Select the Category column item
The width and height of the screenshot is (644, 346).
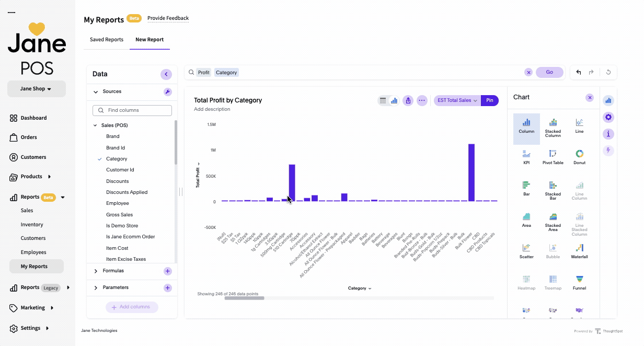click(117, 159)
